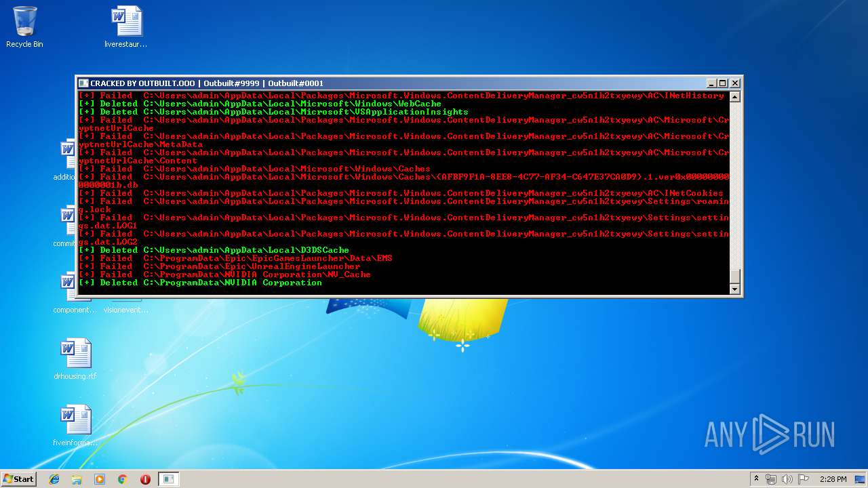Click the 'Failed ...AC\INetCookies' console line
The image size is (868, 488).
pos(401,193)
